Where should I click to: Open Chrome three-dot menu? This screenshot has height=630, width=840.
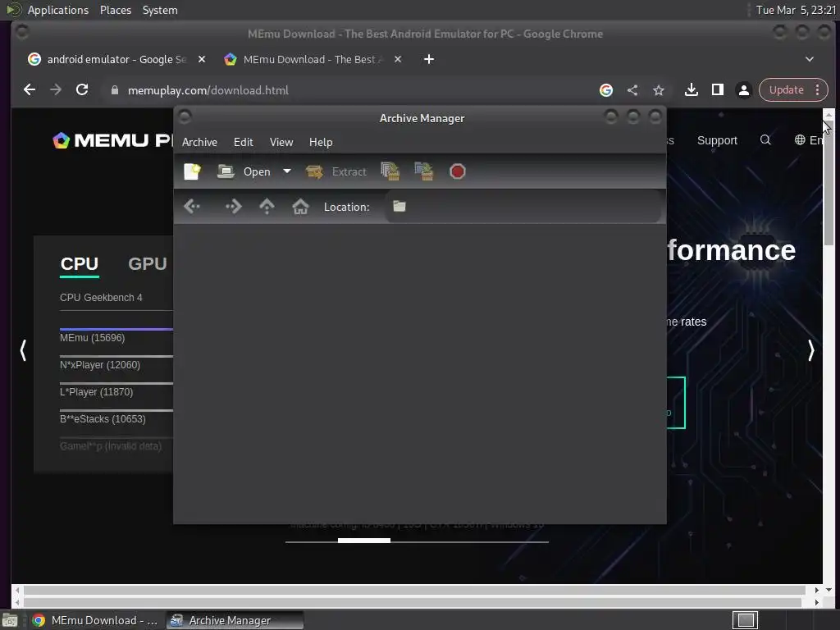click(818, 90)
